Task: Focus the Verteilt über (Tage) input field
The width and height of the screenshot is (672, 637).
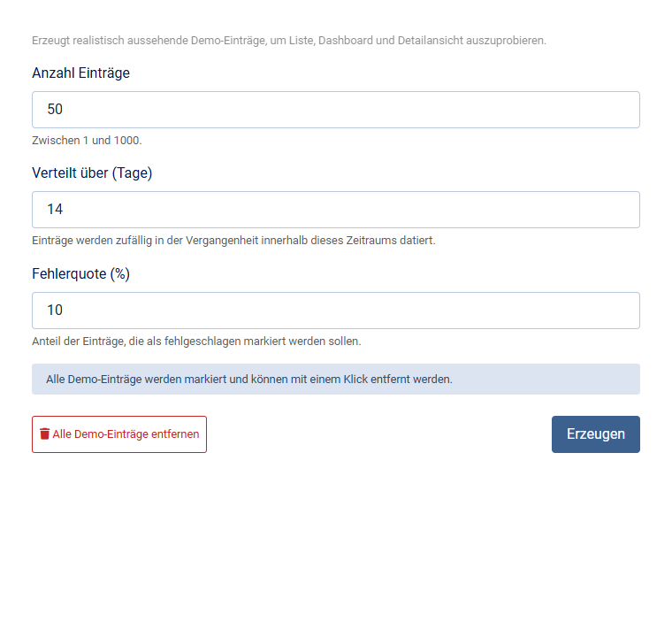Action: pos(336,210)
